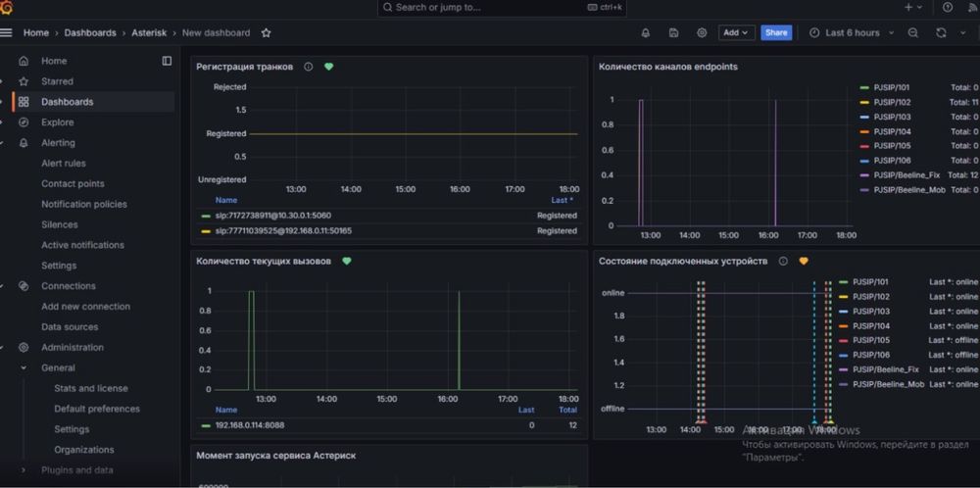This screenshot has width=980, height=488.
Task: Expand the plus menu chevron at top
Action: point(919,8)
